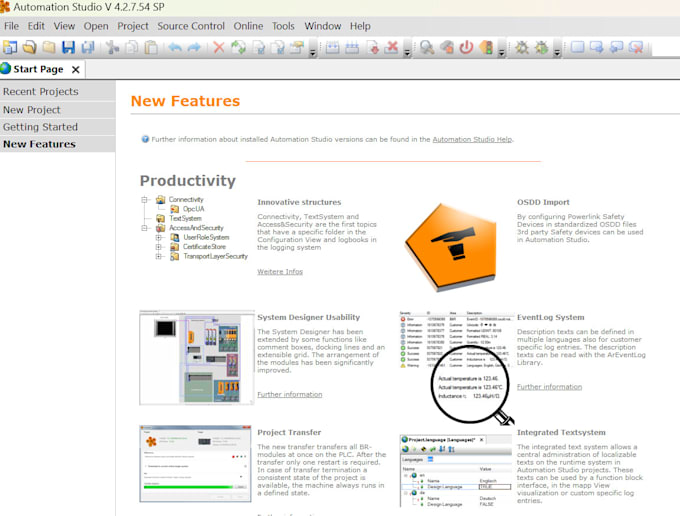The width and height of the screenshot is (680, 516).
Task: Click the window with blue arrow icon
Action: (x=597, y=47)
